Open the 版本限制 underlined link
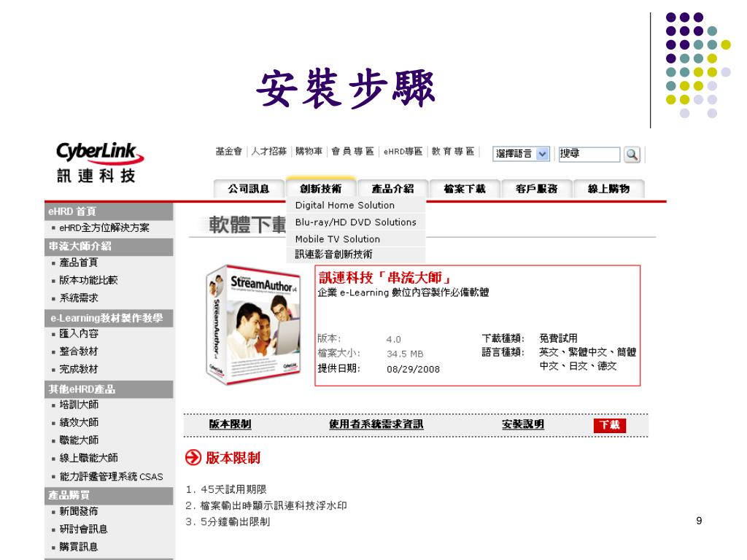 [230, 424]
